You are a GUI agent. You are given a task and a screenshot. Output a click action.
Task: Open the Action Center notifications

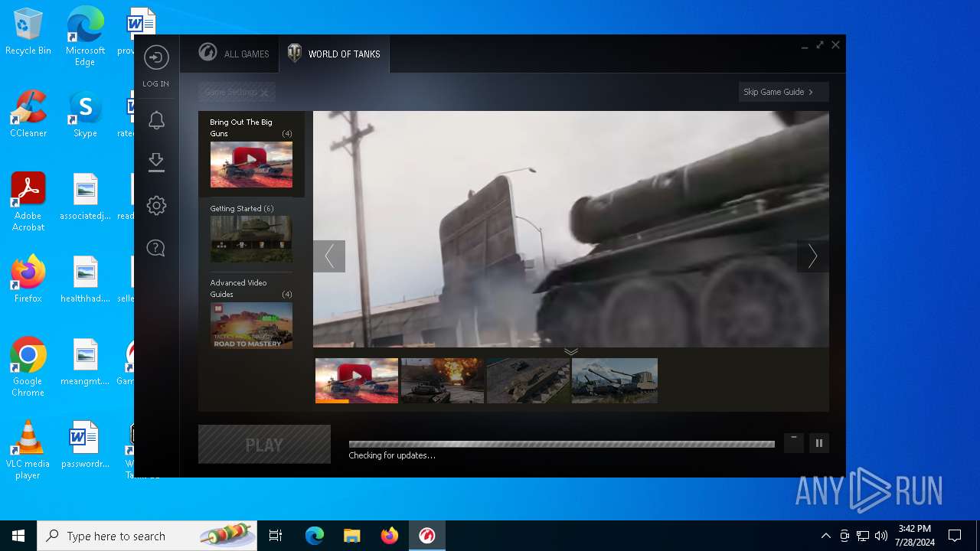[955, 536]
